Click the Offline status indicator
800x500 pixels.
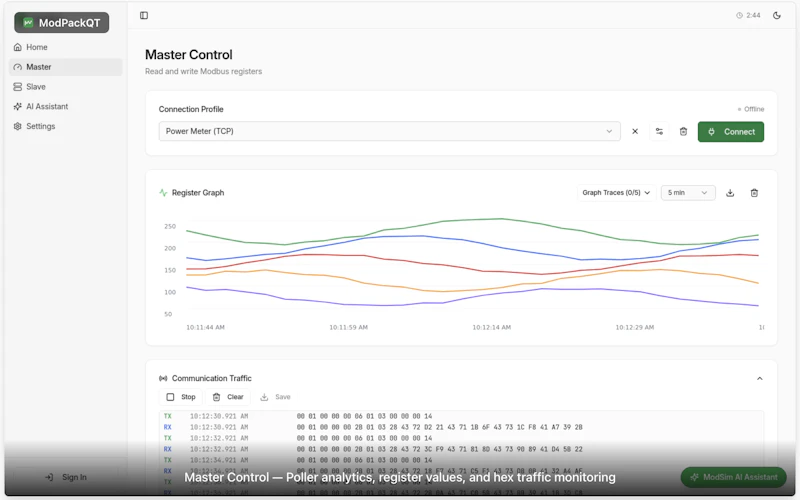point(751,109)
